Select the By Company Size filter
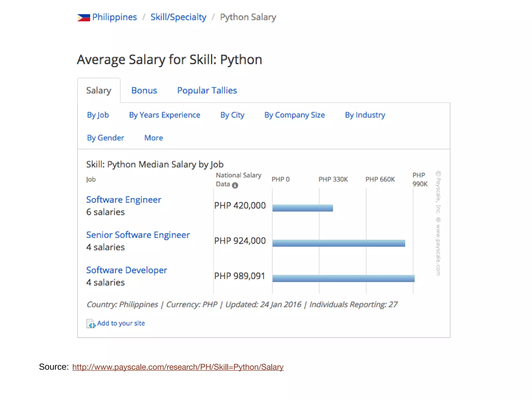 295,115
